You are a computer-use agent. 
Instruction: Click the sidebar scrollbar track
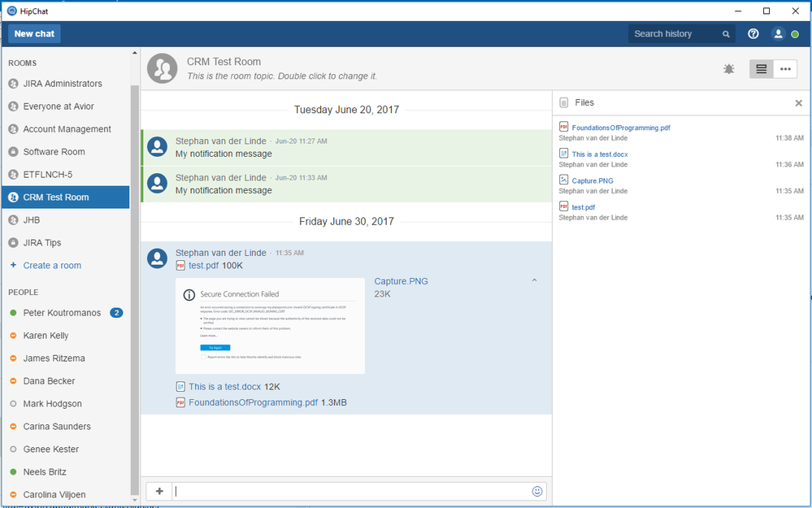click(x=135, y=290)
